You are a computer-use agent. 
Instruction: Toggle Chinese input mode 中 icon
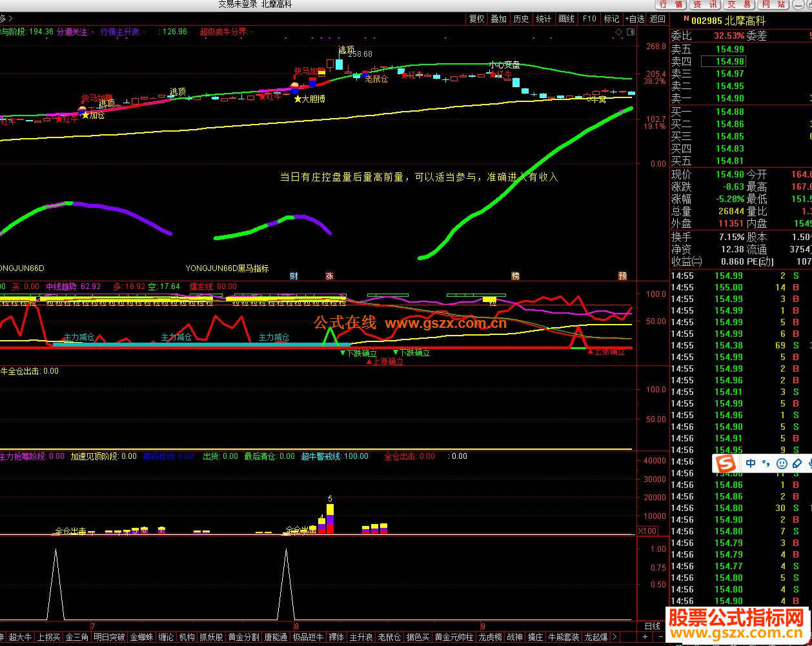coord(751,463)
